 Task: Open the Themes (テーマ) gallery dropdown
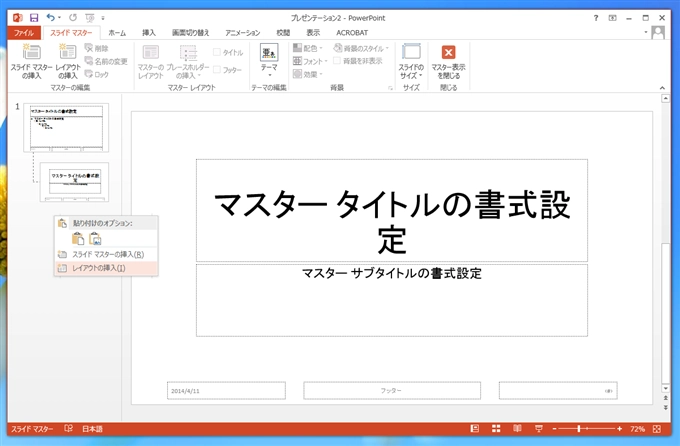pyautogui.click(x=269, y=60)
